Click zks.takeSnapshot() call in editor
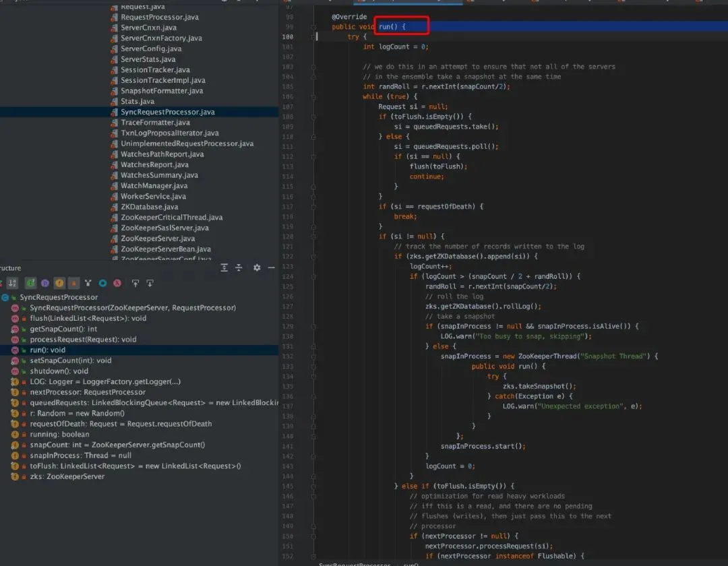 539,387
